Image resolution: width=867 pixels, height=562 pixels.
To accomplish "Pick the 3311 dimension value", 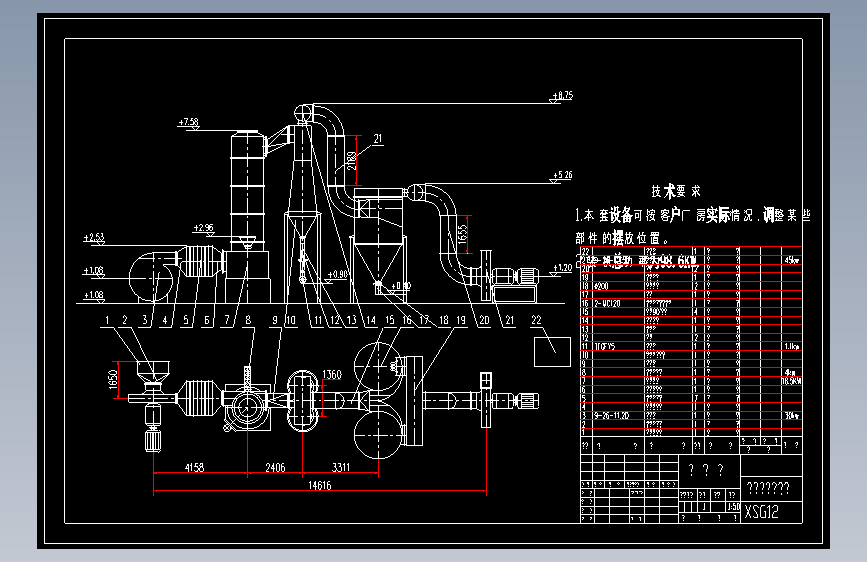I will pos(341,467).
